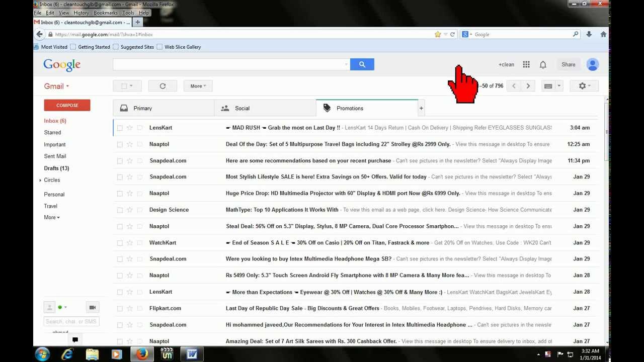Select the LensKart MAD RUSH email checkbox

click(x=120, y=128)
